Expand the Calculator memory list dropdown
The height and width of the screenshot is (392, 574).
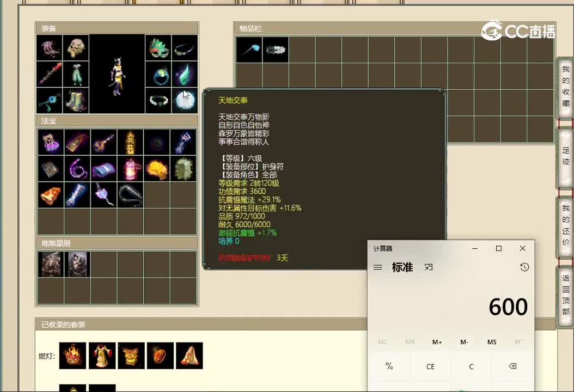point(518,342)
